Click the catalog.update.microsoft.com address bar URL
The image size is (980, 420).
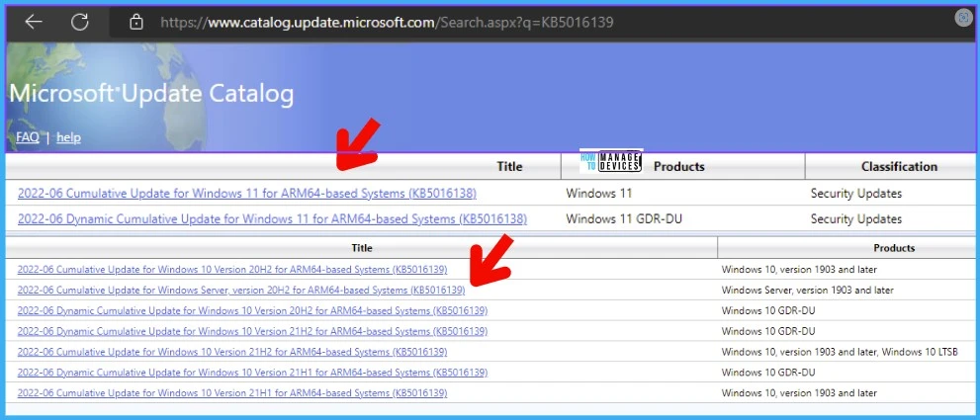(387, 23)
